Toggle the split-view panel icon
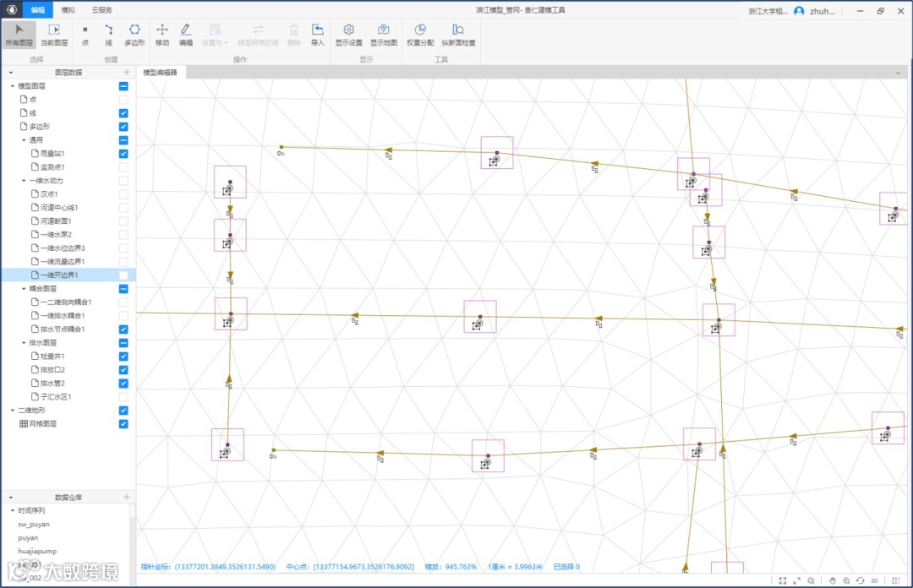This screenshot has width=913, height=588. coord(895,580)
